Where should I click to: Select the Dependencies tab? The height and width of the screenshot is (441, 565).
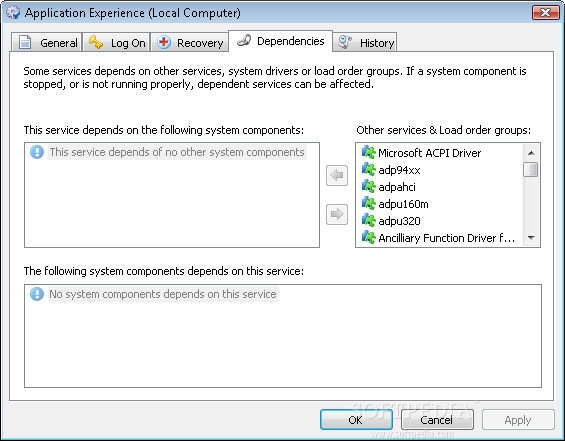point(280,41)
